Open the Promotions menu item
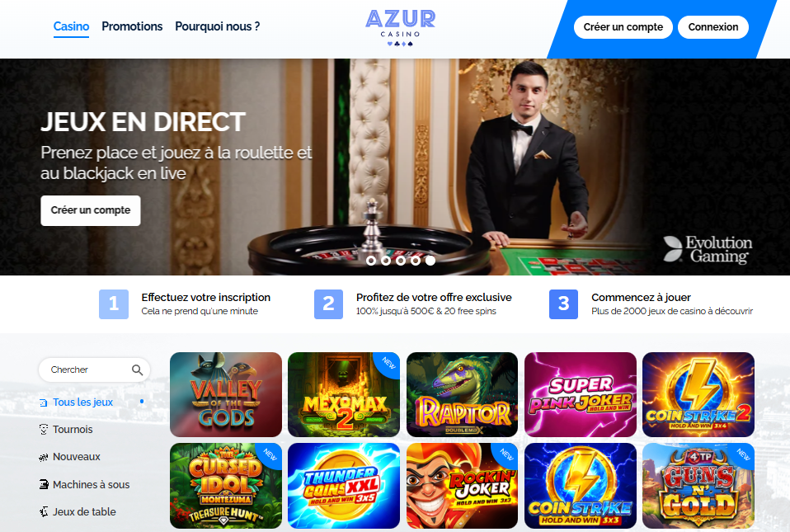This screenshot has width=790, height=532. click(x=132, y=26)
